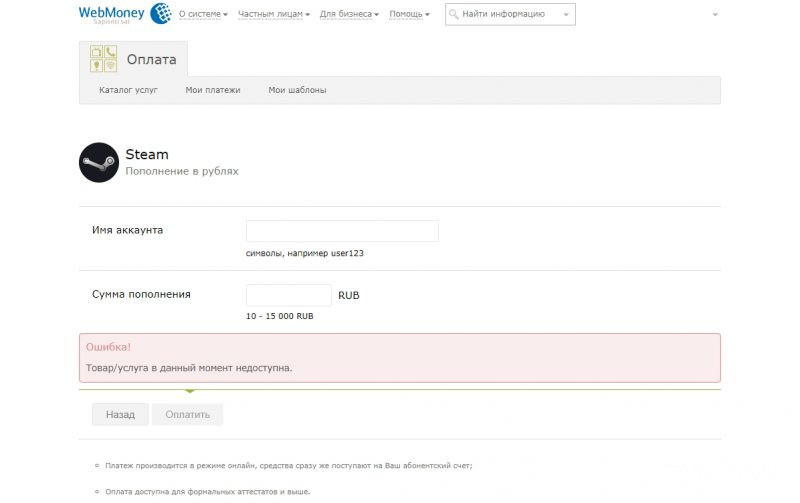Screen dimensions: 800x503
Task: Click the 'RUB' currency label
Action: pyautogui.click(x=349, y=295)
